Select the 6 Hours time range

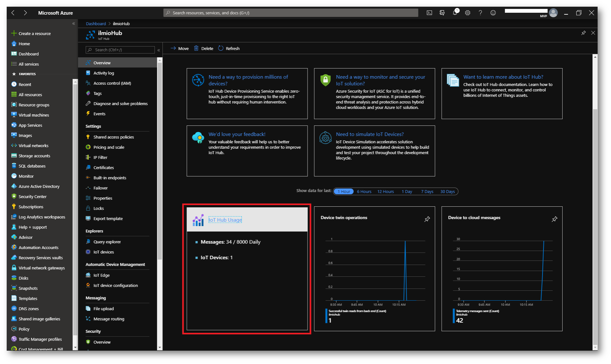(364, 192)
